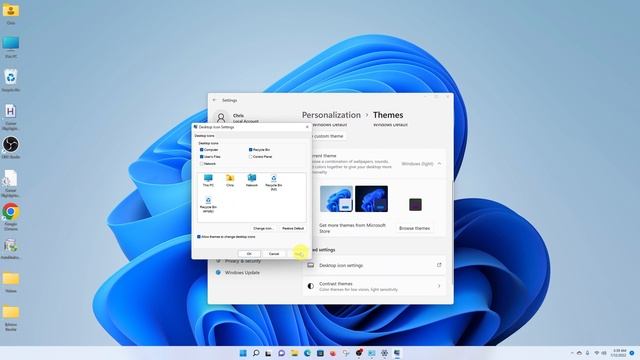
Task: Open the Contrast themes row
Action: (374, 286)
